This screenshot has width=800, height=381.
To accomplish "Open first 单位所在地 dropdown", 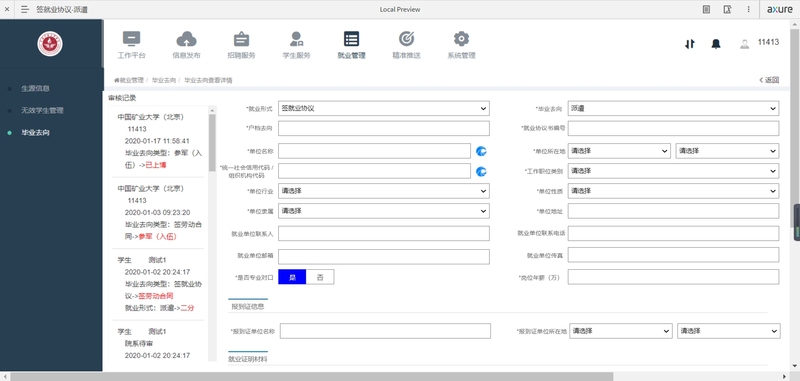I will [x=619, y=151].
